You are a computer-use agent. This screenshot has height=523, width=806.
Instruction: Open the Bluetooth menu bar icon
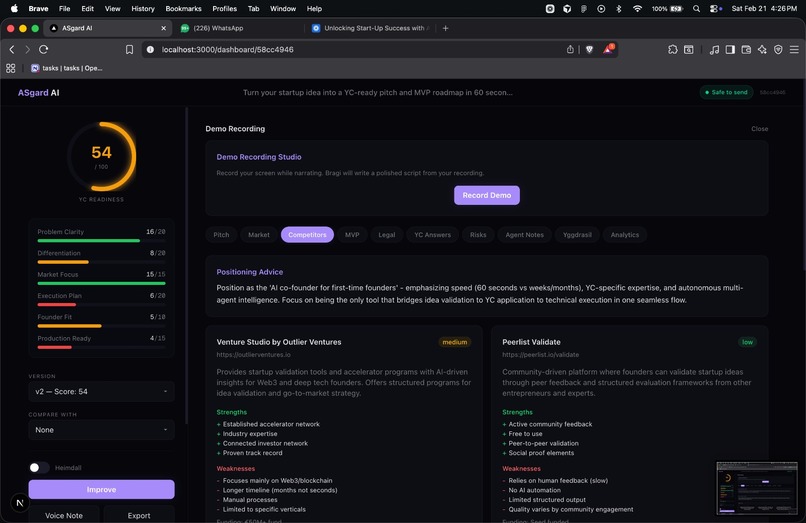click(x=619, y=8)
